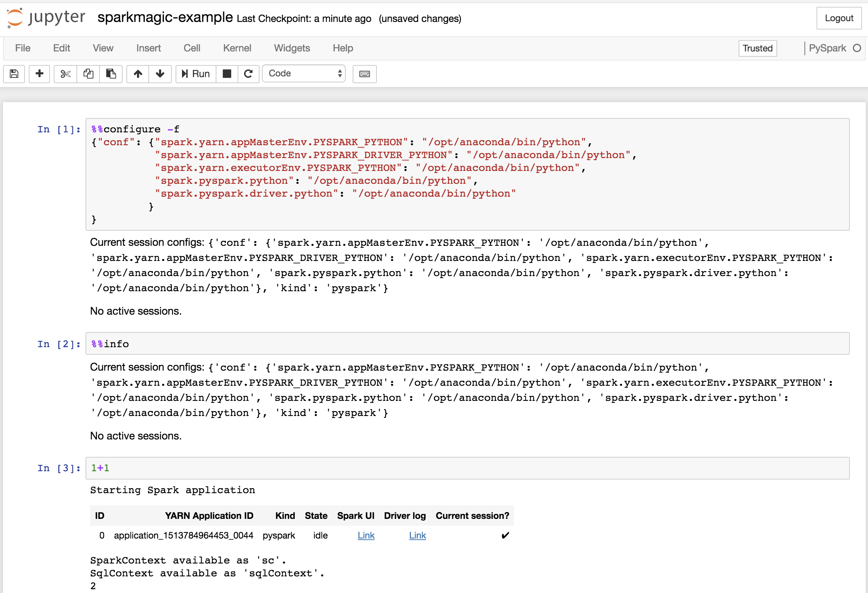Paste cells below icon

pos(111,74)
